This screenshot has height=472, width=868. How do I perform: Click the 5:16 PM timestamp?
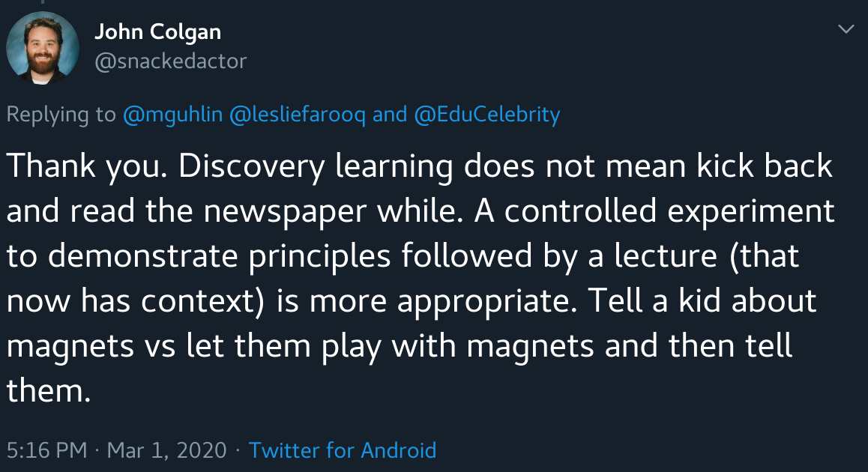click(47, 450)
